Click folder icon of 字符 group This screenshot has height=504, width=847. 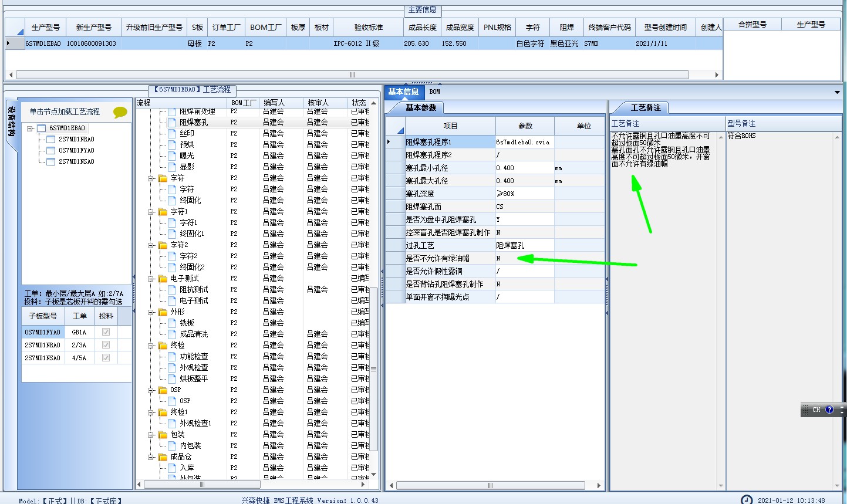[163, 178]
